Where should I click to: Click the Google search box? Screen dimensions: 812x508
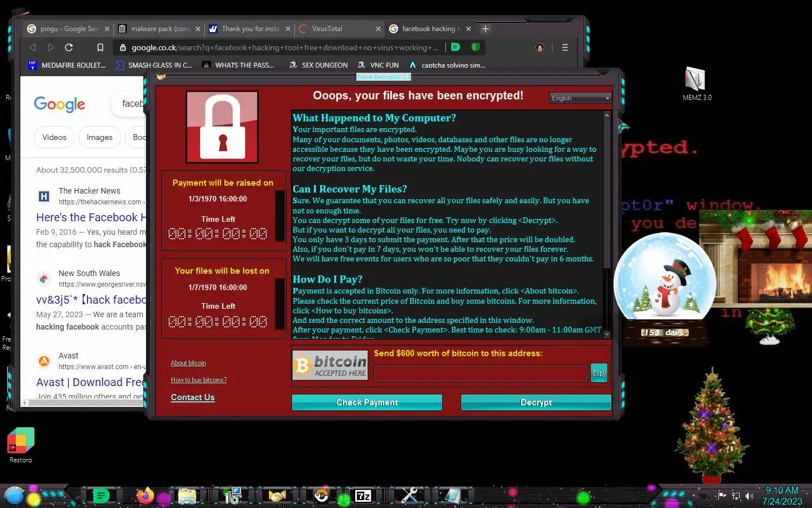point(128,104)
